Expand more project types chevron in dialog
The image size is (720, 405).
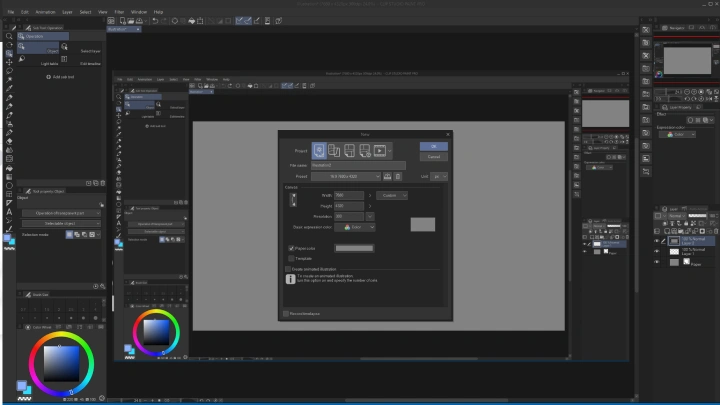coord(390,151)
